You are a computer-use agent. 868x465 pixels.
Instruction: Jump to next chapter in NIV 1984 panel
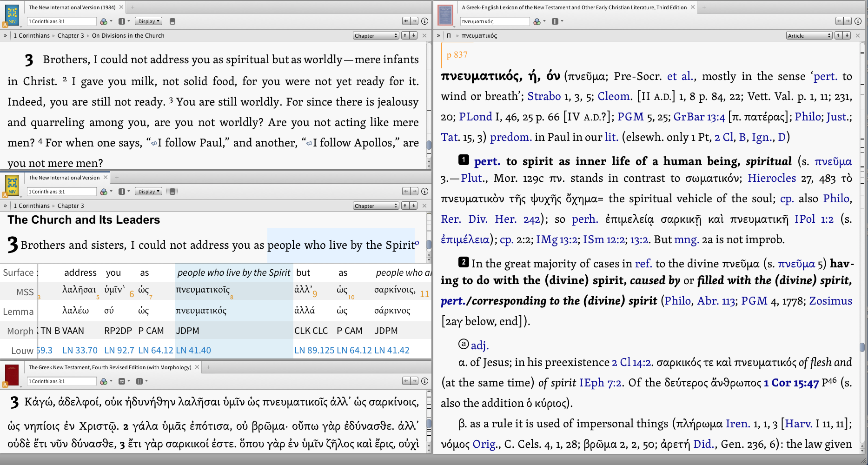point(413,36)
